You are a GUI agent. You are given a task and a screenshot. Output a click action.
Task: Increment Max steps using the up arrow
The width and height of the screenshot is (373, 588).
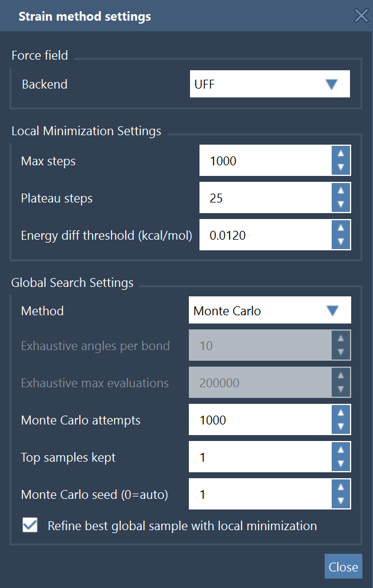coord(341,153)
